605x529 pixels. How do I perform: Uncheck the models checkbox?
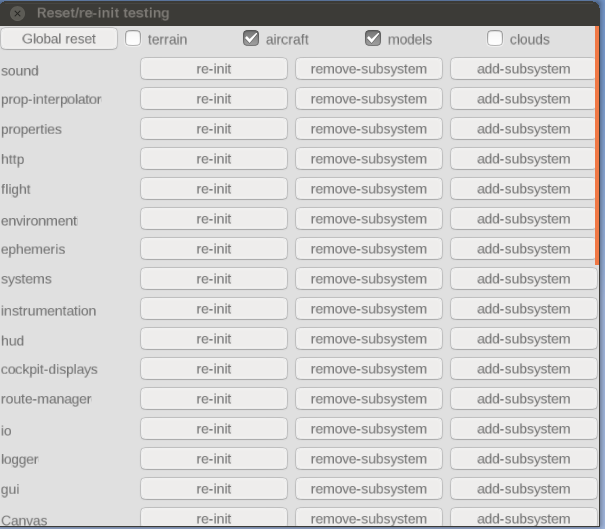click(373, 39)
